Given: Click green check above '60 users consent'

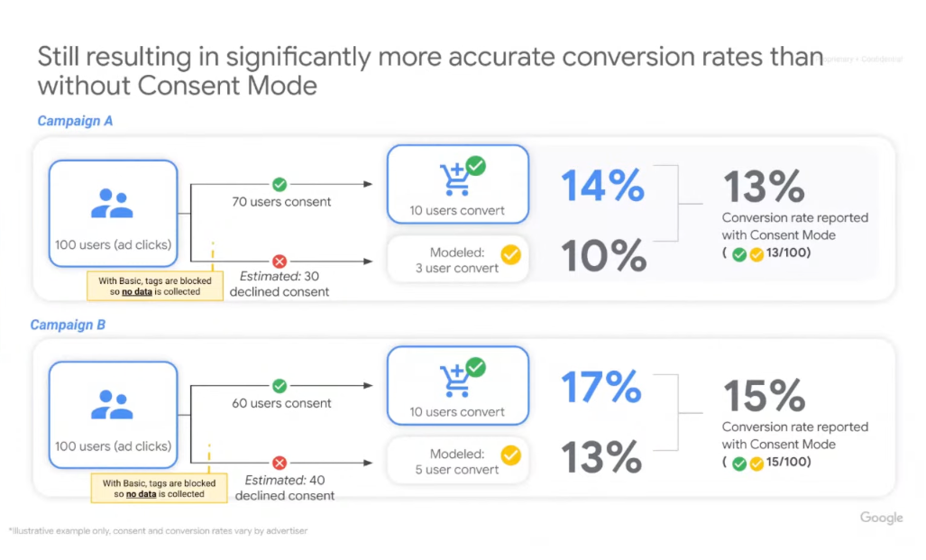Looking at the screenshot, I should pyautogui.click(x=280, y=386).
